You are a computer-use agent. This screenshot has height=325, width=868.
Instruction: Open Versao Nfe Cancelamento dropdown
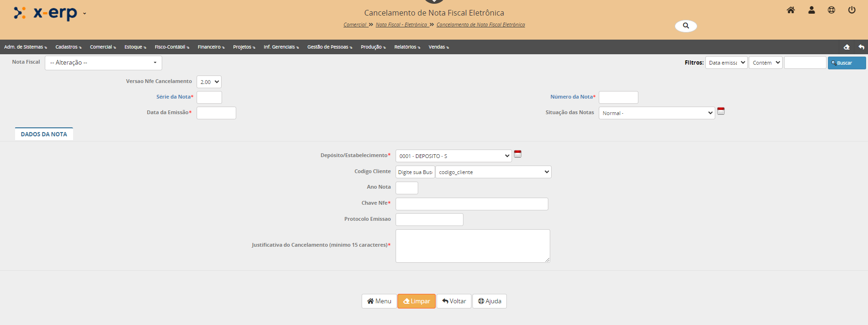(x=209, y=82)
